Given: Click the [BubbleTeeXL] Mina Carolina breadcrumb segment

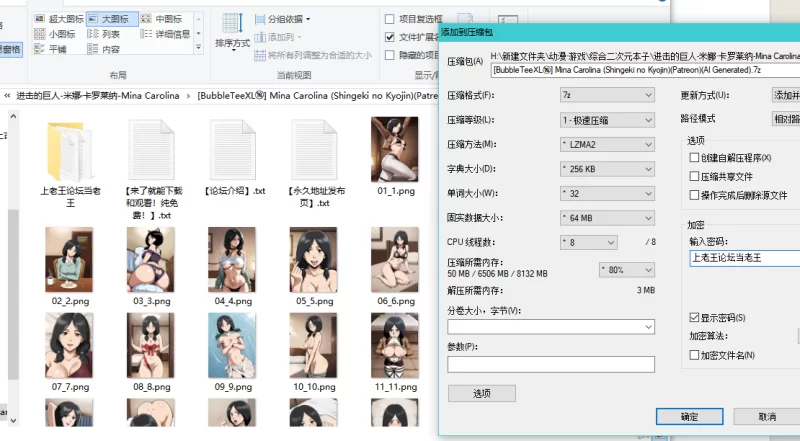Looking at the screenshot, I should pos(317,95).
